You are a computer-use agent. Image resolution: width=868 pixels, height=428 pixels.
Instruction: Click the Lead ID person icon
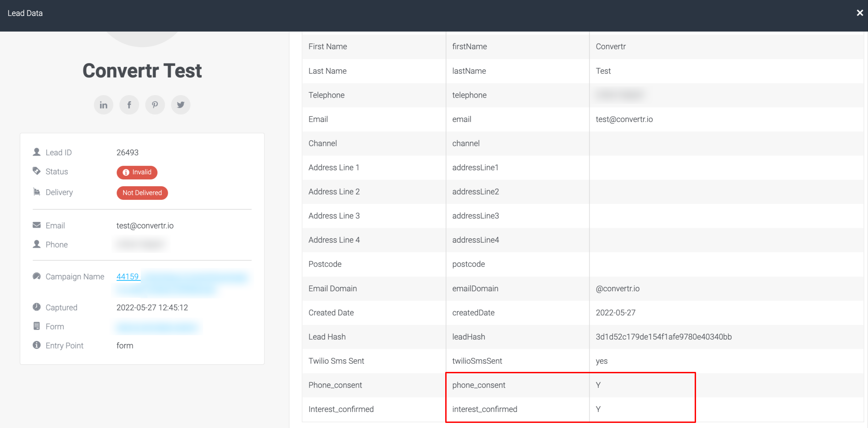[37, 152]
